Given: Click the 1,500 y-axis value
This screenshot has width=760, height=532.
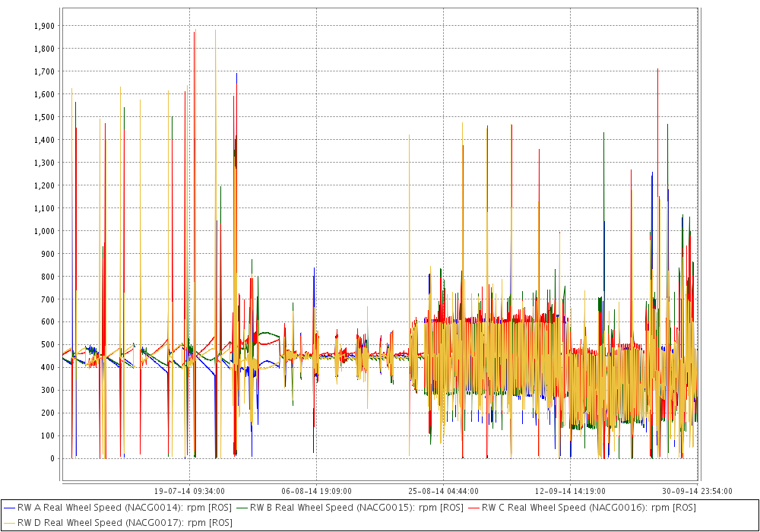Looking at the screenshot, I should [x=45, y=117].
